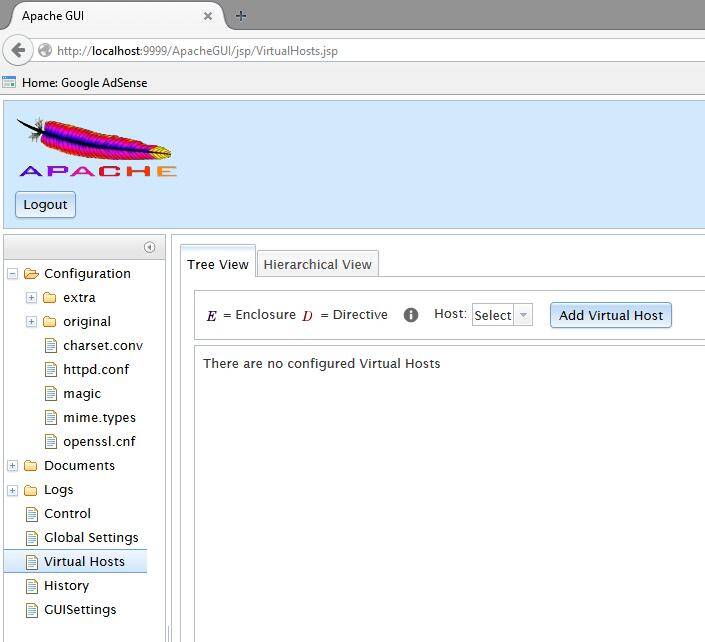The height and width of the screenshot is (642, 705).
Task: Open the Global Settings page
Action: pyautogui.click(x=91, y=538)
